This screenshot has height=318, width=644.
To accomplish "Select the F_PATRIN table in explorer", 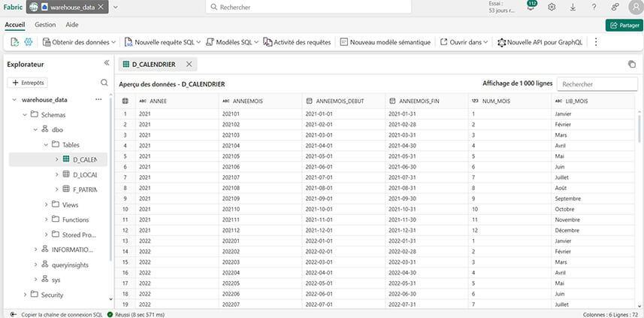I will coord(84,189).
